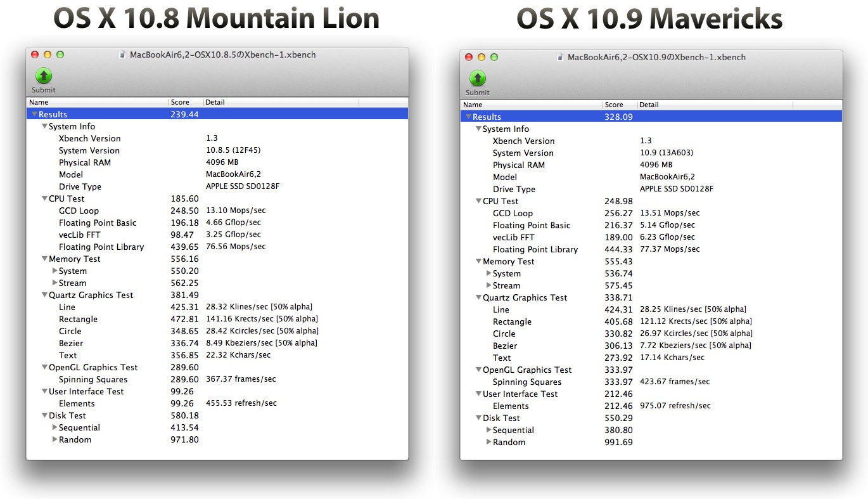The height and width of the screenshot is (499, 868).
Task: Select the GCD Loop row in the 10.8.5 window
Action: click(x=217, y=211)
